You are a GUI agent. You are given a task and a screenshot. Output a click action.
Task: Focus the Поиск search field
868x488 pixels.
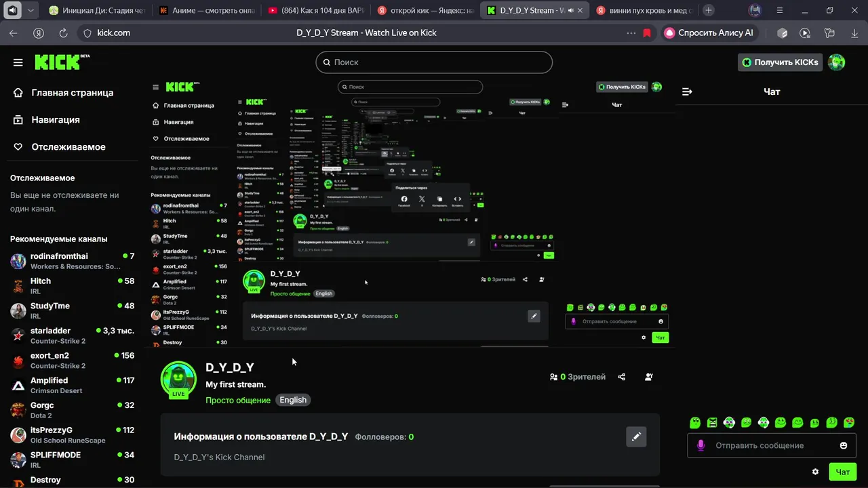tap(434, 62)
